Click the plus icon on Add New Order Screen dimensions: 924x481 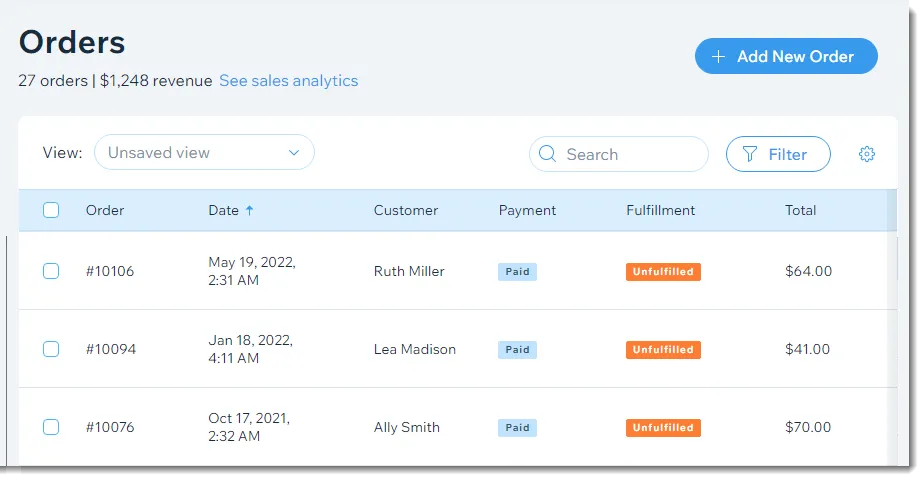point(718,57)
